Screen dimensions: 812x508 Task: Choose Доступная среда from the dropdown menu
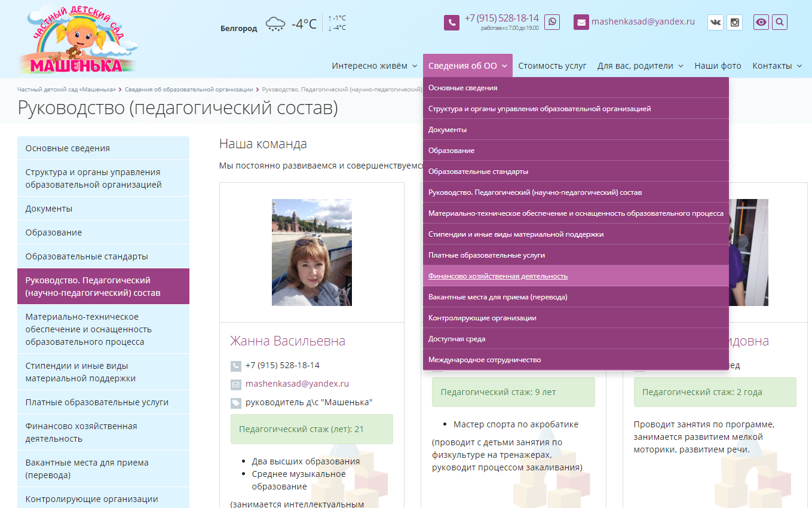pos(456,339)
